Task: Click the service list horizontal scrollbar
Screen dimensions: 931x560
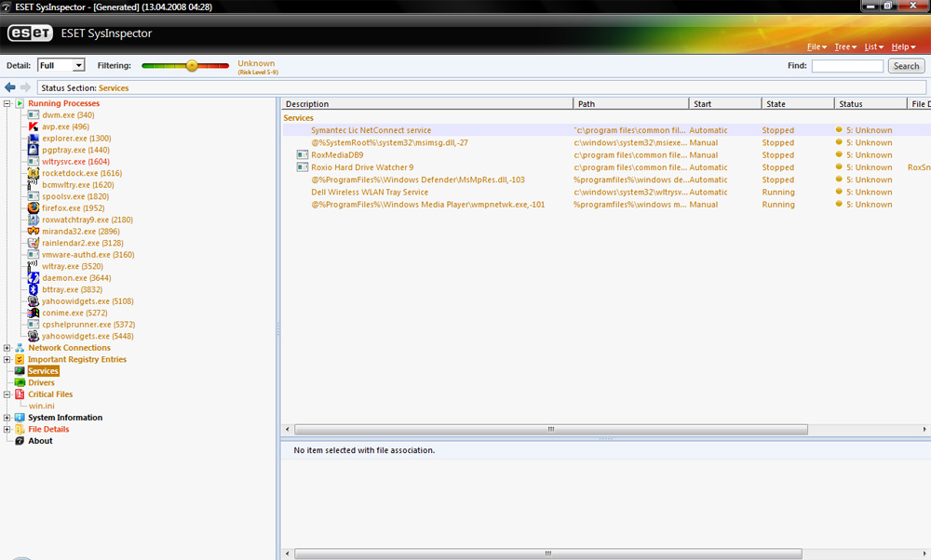Action: pyautogui.click(x=551, y=429)
